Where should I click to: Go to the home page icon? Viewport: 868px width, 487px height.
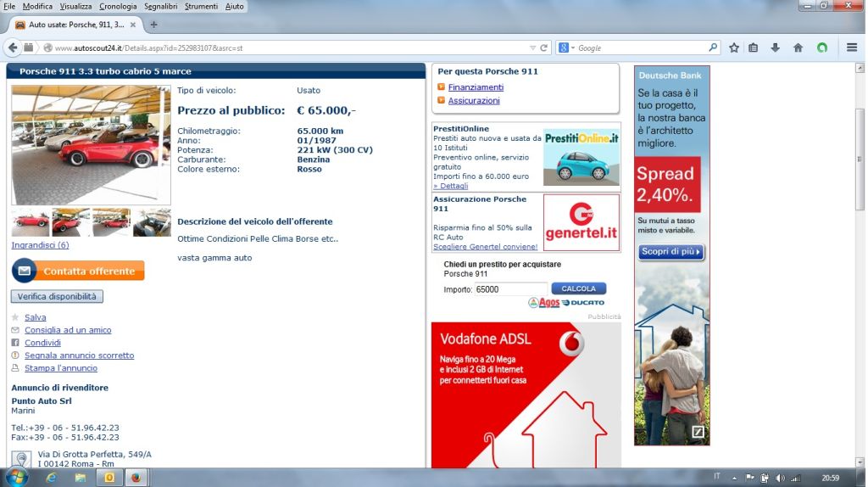coord(798,48)
